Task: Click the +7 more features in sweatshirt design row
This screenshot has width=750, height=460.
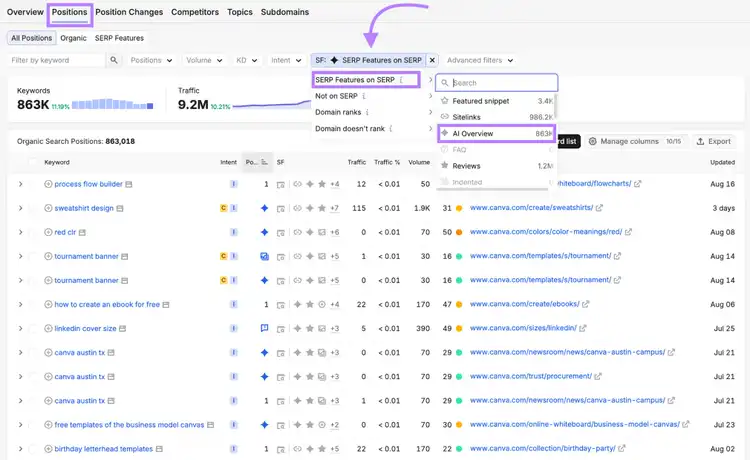Action: tap(335, 208)
